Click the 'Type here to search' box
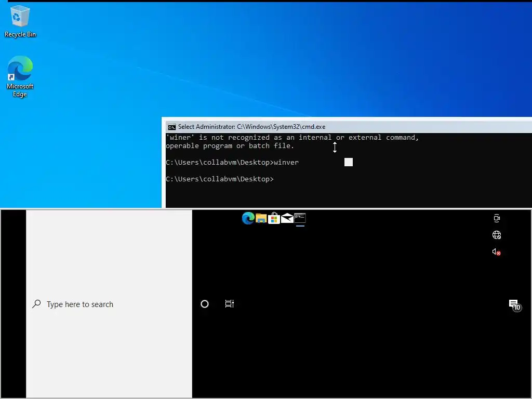Image resolution: width=532 pixels, height=399 pixels. [x=109, y=304]
